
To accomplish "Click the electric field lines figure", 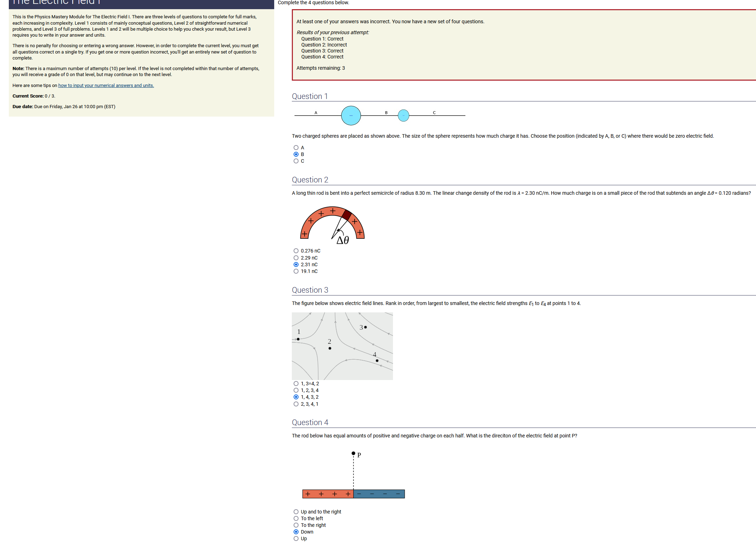I will click(x=342, y=346).
